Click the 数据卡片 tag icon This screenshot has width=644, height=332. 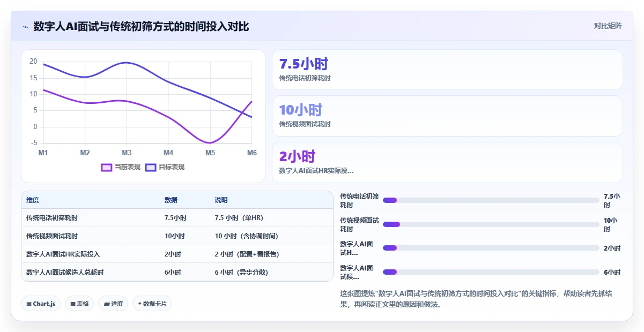click(139, 304)
